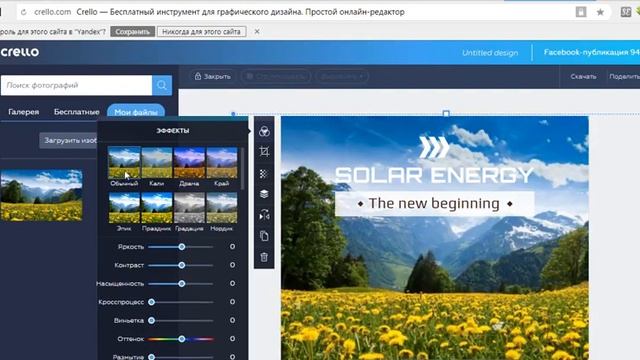The image size is (640, 360).
Task: Apply the Кали filter thumbnail
Action: [x=157, y=163]
